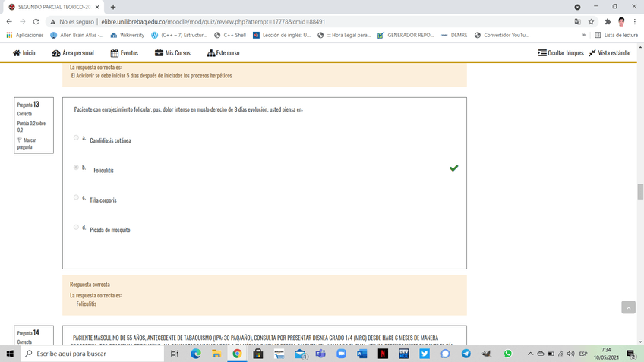This screenshot has width=644, height=362.
Task: Select option c. Tiña corporis
Action: click(x=76, y=197)
